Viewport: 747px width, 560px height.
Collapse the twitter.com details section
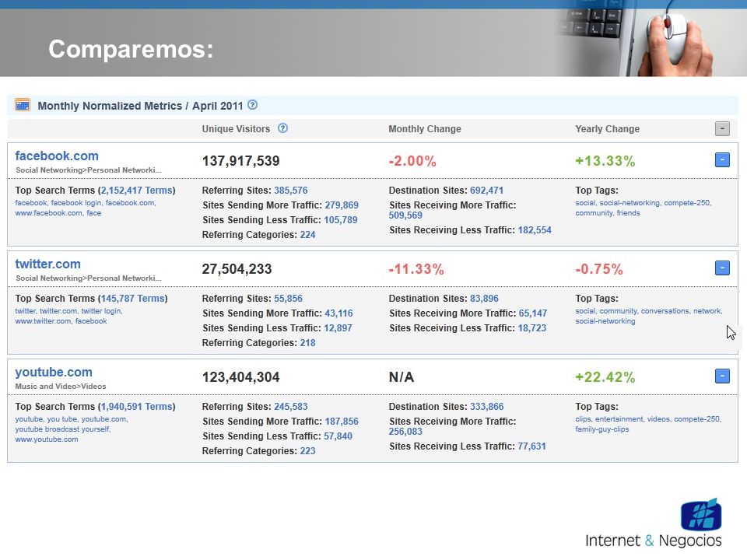point(722,268)
